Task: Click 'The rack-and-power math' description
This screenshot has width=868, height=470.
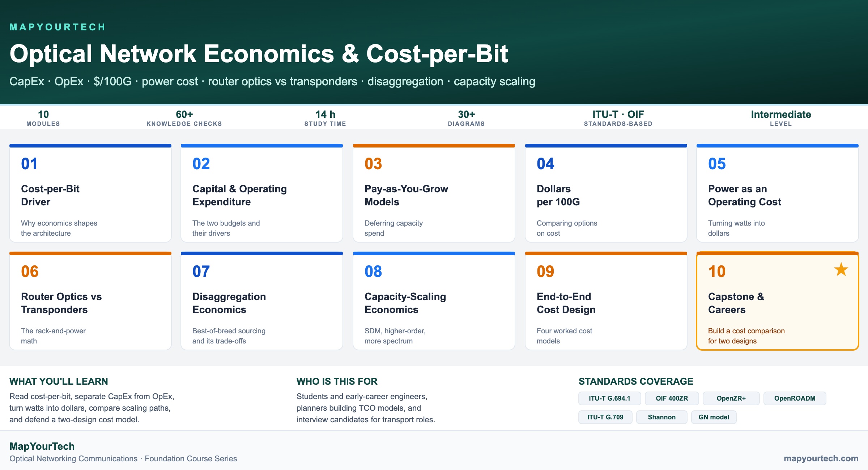Action: coord(53,336)
